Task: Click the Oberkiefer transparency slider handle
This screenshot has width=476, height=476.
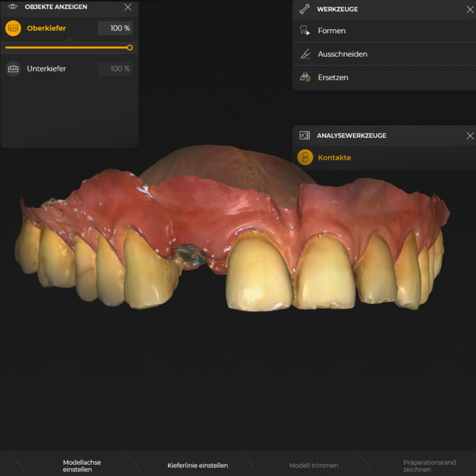Action: pyautogui.click(x=130, y=48)
